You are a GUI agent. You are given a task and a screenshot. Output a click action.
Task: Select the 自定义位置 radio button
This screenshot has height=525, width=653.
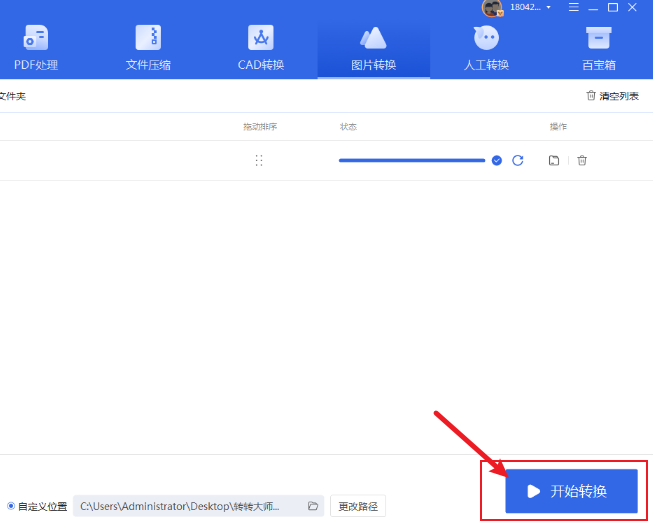pyautogui.click(x=11, y=506)
